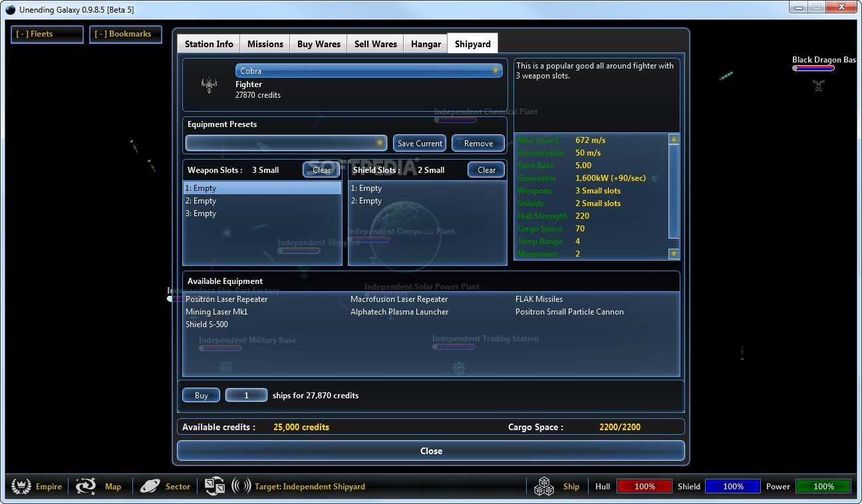Clear the weapon slots

pos(321,170)
